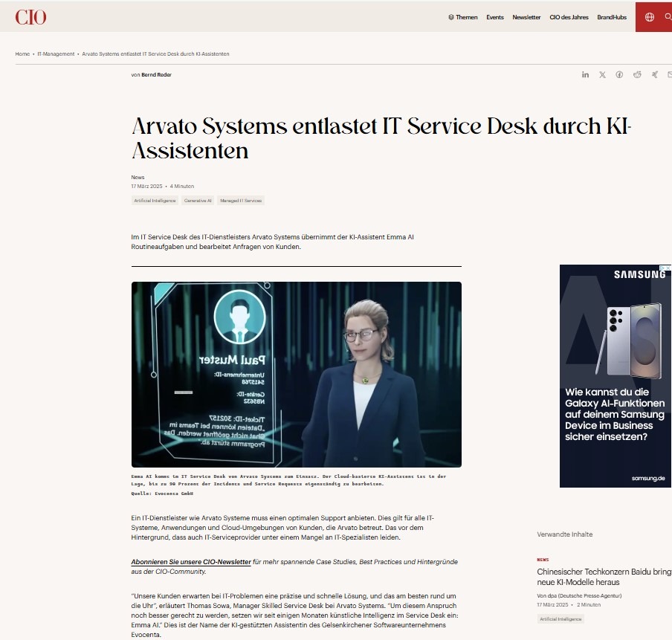Viewport: 672px width, 640px height.
Task: Go to Home breadcrumb
Action: 22,54
